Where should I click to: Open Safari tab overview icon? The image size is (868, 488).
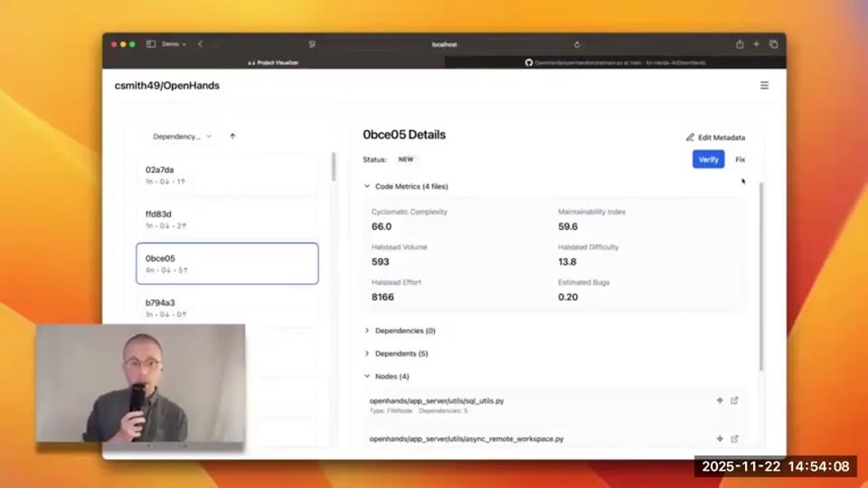point(773,44)
